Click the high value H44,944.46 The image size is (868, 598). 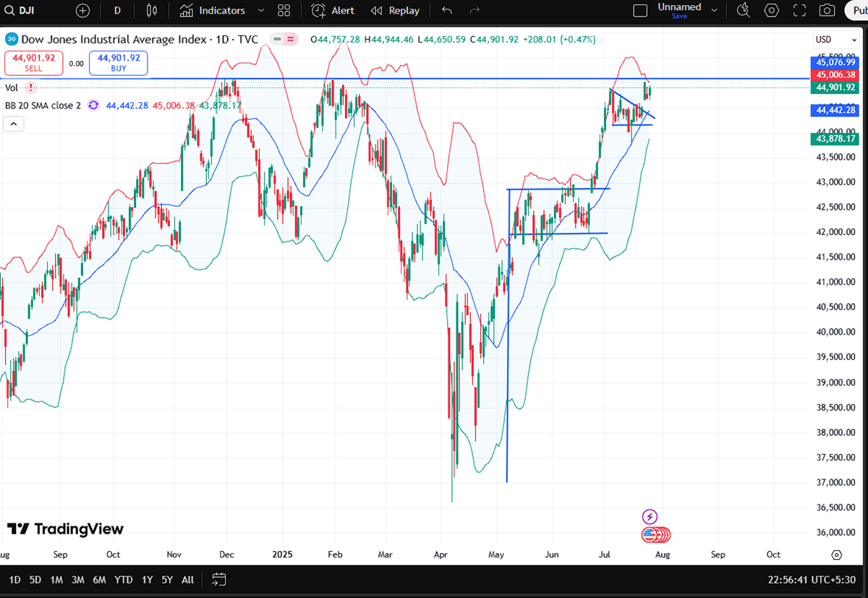click(390, 40)
